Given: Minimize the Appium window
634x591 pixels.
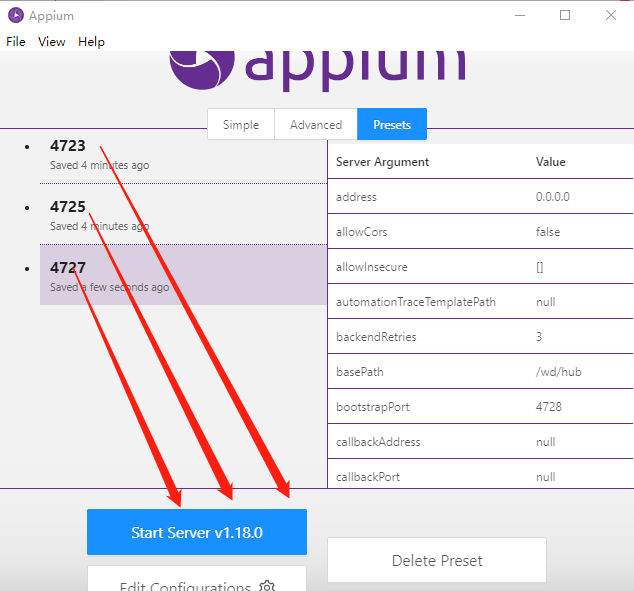Looking at the screenshot, I should point(520,15).
